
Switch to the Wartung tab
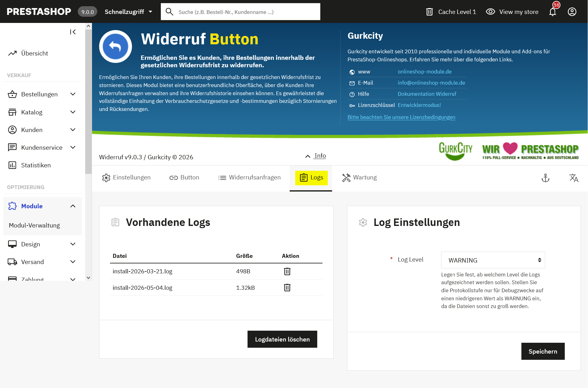pos(359,178)
